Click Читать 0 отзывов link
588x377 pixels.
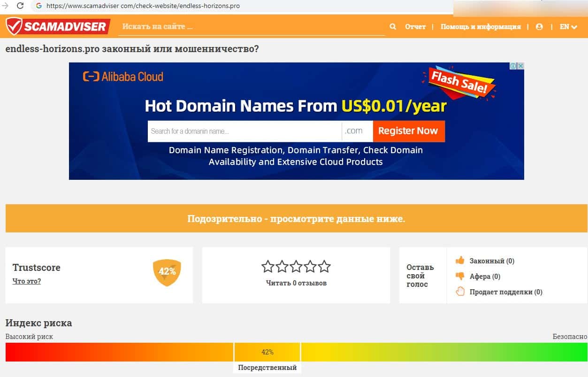[x=296, y=283]
